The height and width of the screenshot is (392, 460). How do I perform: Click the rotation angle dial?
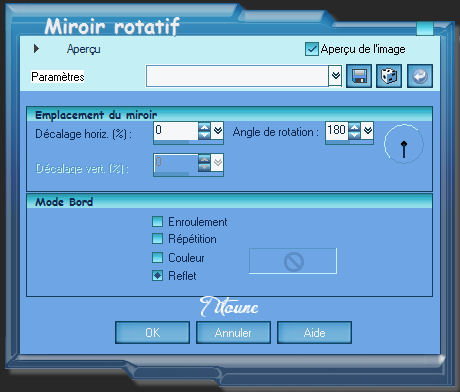404,145
